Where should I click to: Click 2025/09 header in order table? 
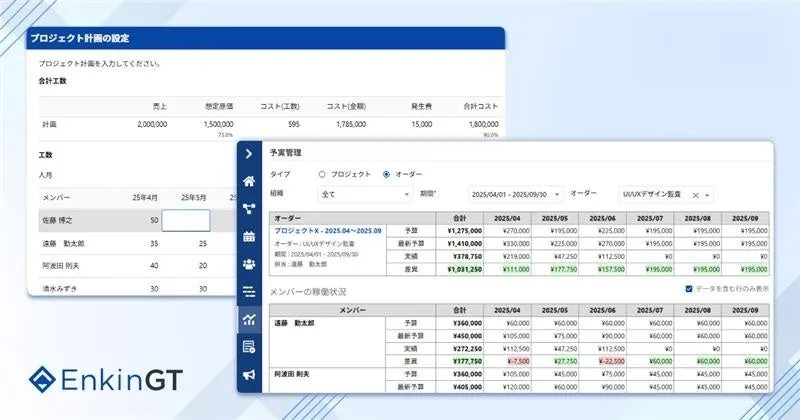745,218
